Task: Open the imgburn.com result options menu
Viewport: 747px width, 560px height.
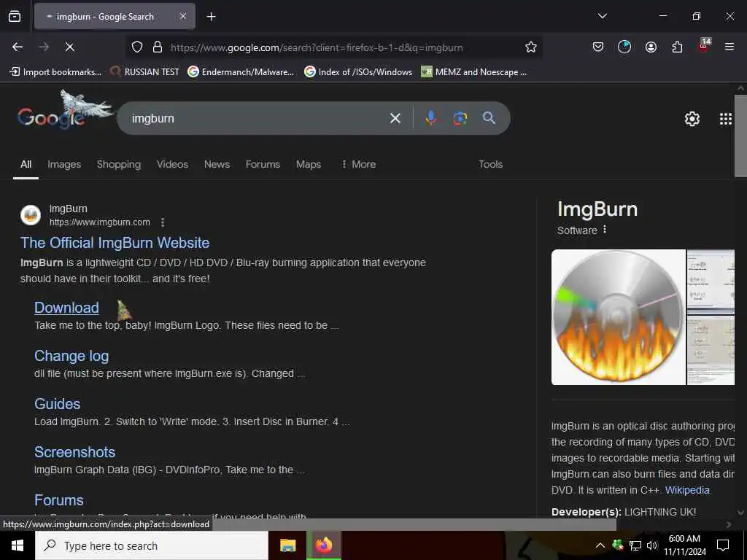Action: (x=163, y=222)
